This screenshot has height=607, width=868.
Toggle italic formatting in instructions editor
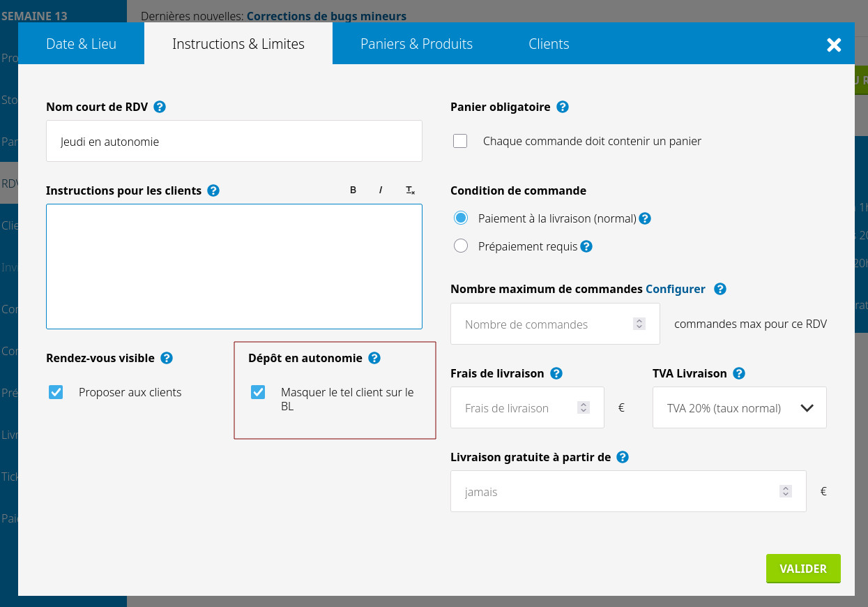click(381, 190)
